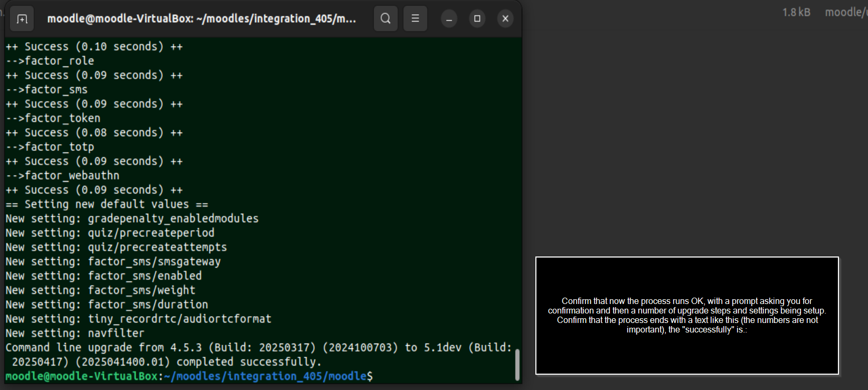
Task: Open the terminal search
Action: click(386, 18)
